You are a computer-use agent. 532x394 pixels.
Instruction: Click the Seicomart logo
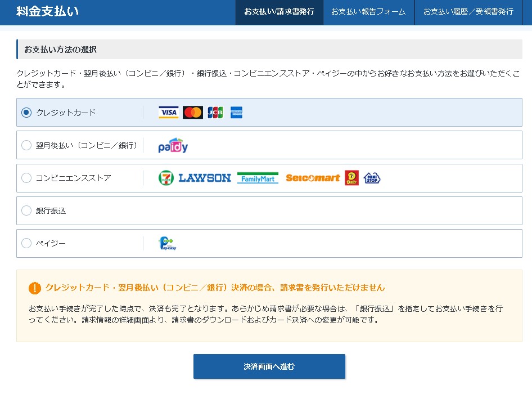pyautogui.click(x=313, y=178)
